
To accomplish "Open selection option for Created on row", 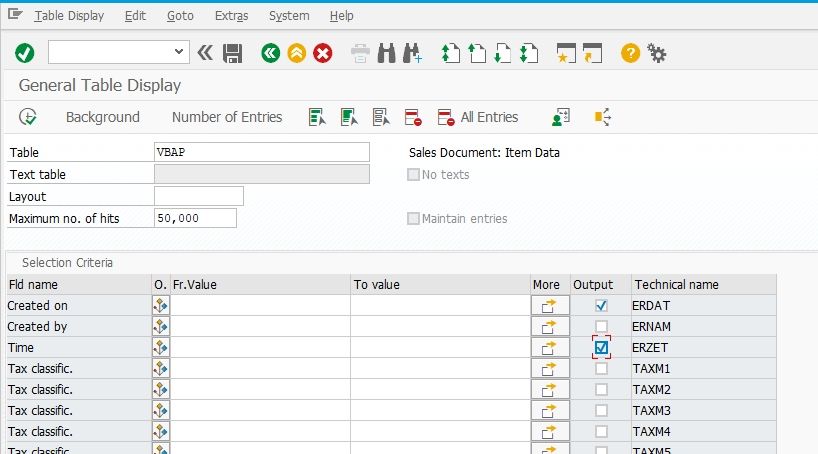I will 161,305.
